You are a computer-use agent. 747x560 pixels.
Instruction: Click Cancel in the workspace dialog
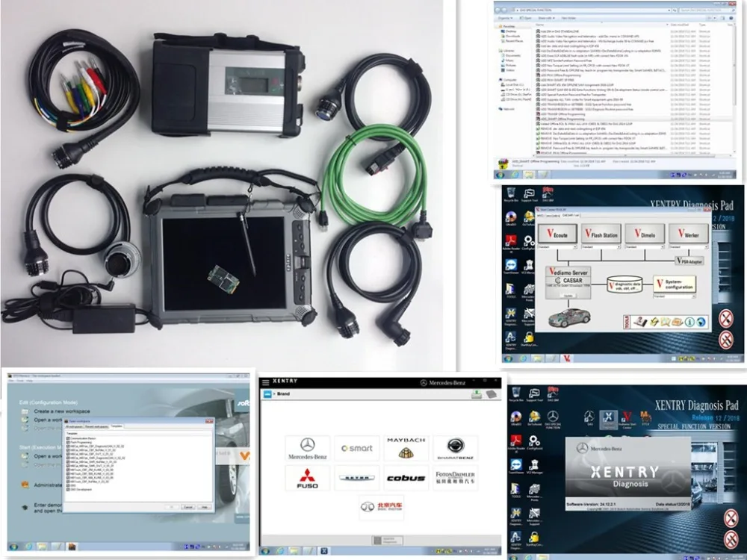coord(188,507)
